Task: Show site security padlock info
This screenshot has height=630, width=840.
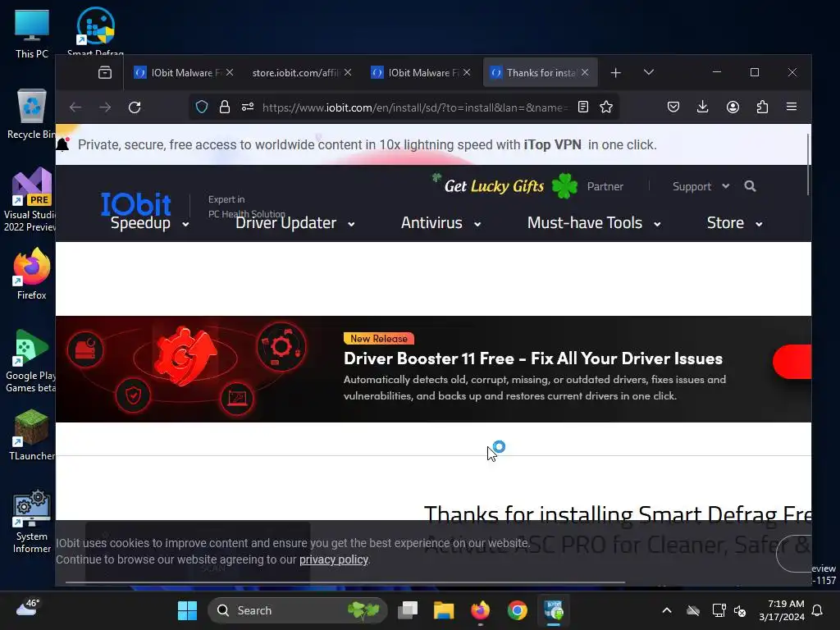Action: 225,107
